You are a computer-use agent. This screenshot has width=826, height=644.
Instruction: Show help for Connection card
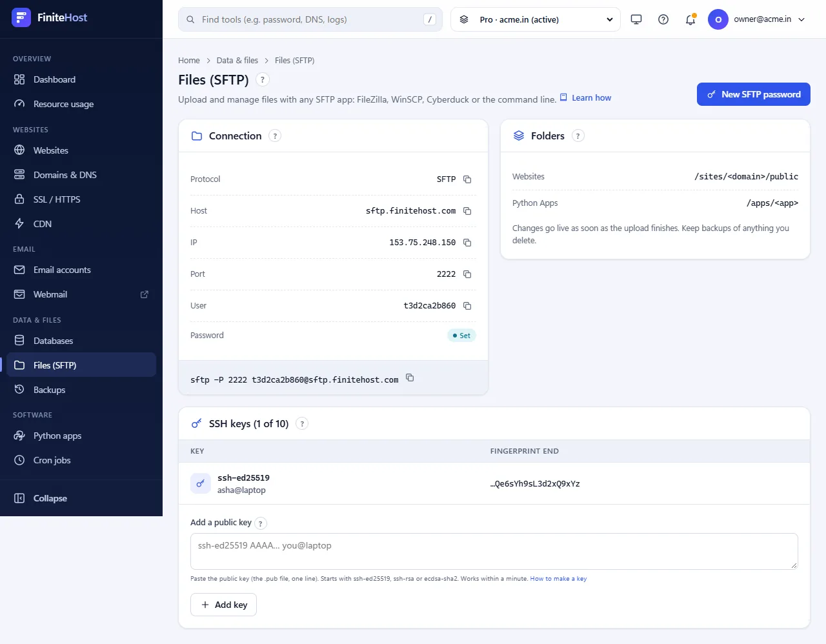pyautogui.click(x=275, y=136)
